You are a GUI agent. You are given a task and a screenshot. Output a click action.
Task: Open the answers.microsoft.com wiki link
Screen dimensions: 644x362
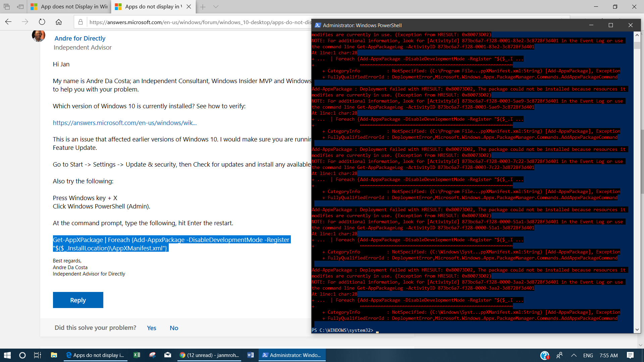[125, 123]
